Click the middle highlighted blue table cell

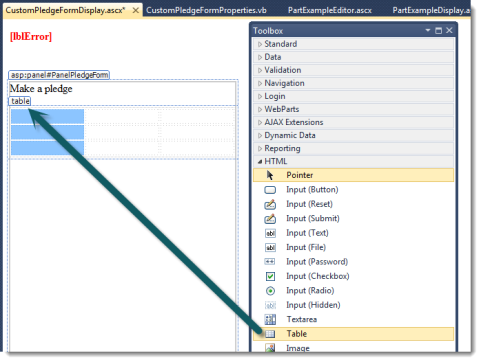[x=47, y=132]
